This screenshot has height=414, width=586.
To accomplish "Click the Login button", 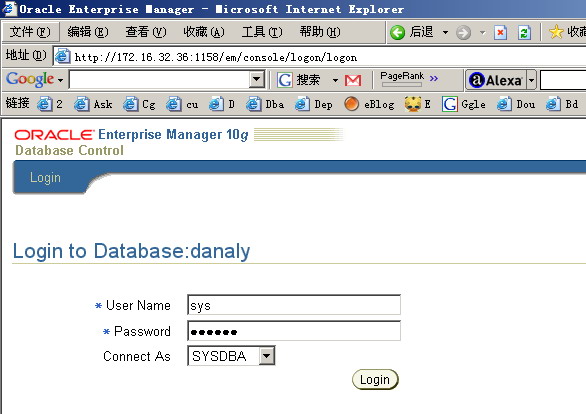I will pos(375,380).
